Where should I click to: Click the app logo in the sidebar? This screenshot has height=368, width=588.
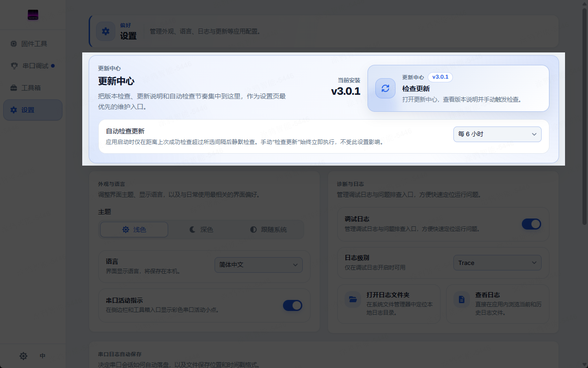pyautogui.click(x=33, y=15)
